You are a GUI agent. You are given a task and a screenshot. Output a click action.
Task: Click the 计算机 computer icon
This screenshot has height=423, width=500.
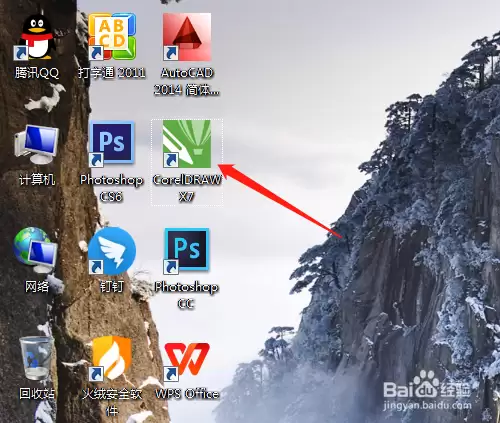tap(37, 144)
